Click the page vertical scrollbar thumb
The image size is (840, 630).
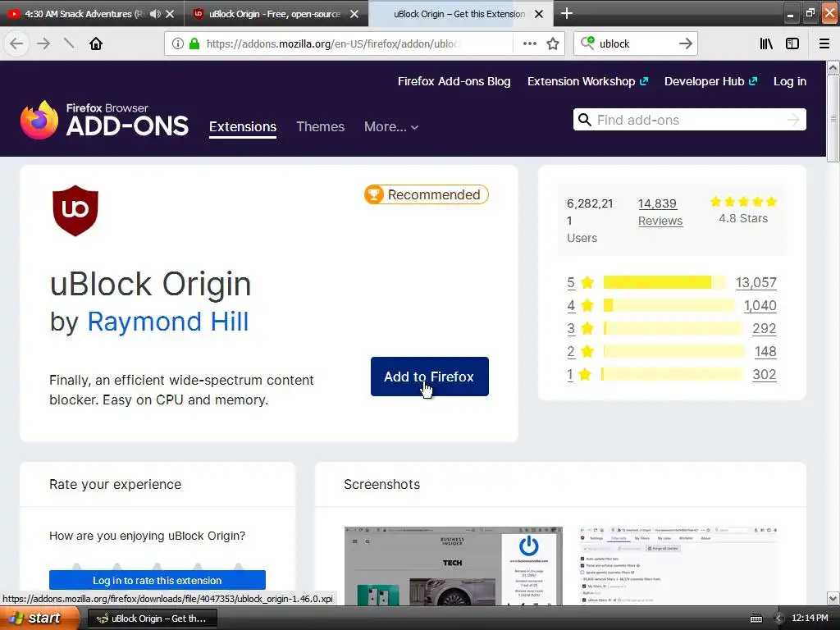(x=833, y=119)
